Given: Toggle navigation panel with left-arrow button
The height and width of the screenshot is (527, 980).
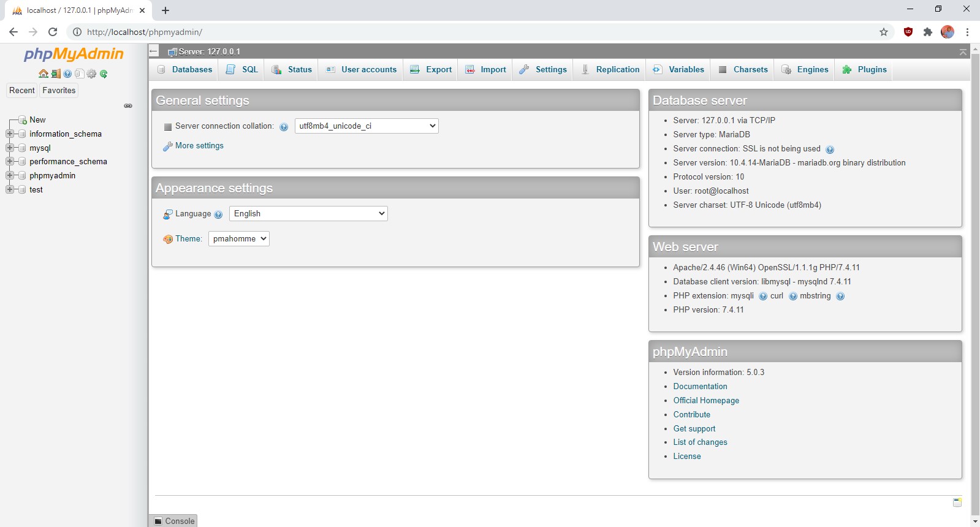Looking at the screenshot, I should (x=154, y=51).
